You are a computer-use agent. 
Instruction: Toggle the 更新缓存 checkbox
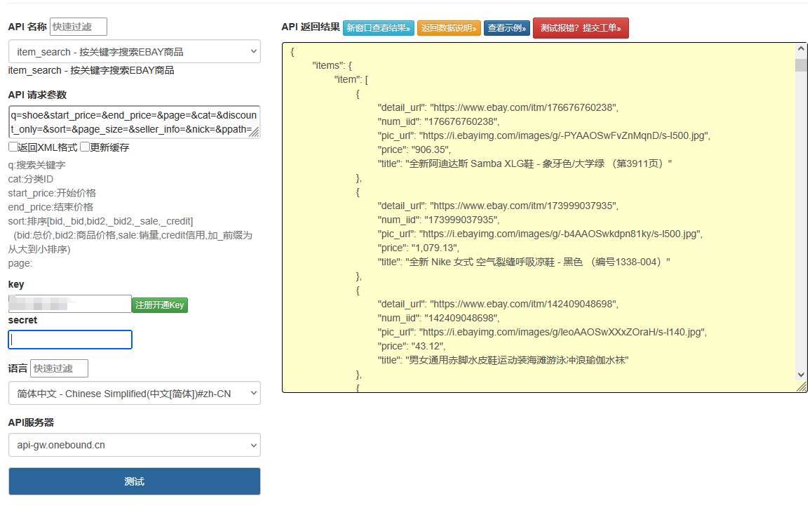[85, 147]
